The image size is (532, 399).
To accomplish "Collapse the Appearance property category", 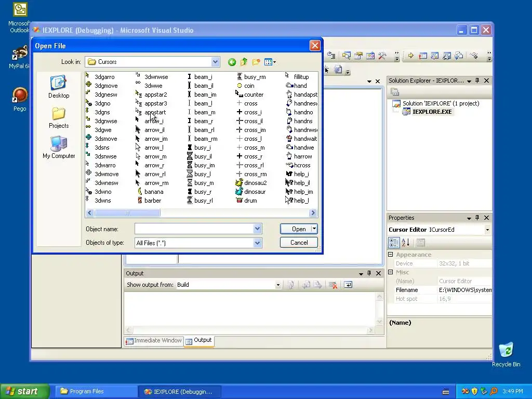I will click(x=391, y=255).
